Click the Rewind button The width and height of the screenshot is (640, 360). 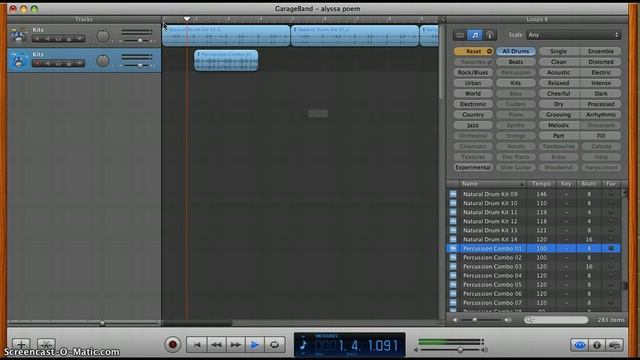point(216,345)
